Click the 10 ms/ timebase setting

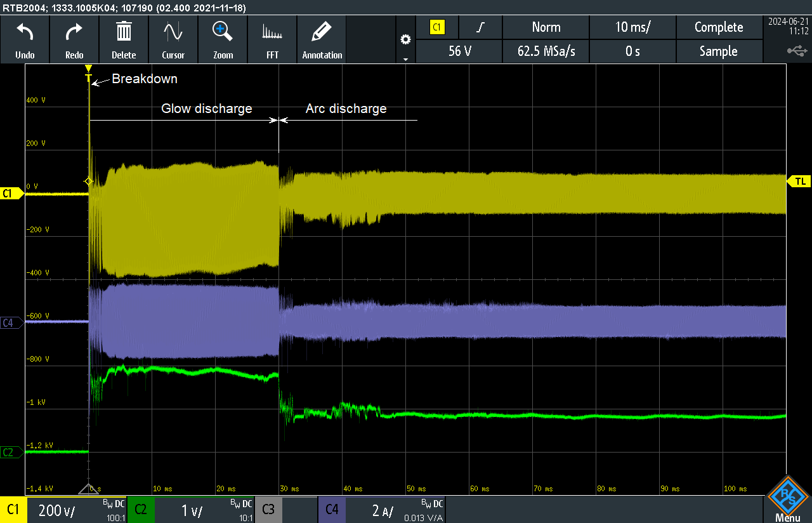632,27
